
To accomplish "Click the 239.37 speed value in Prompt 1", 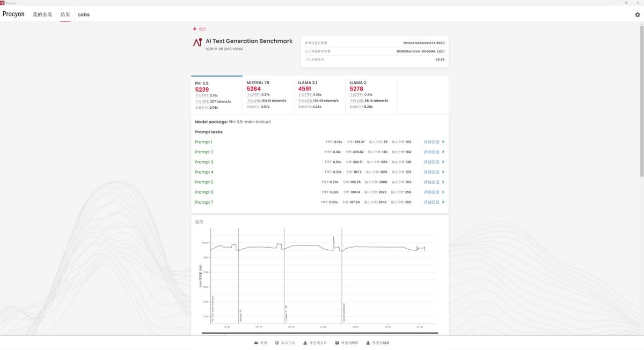I will coord(360,142).
